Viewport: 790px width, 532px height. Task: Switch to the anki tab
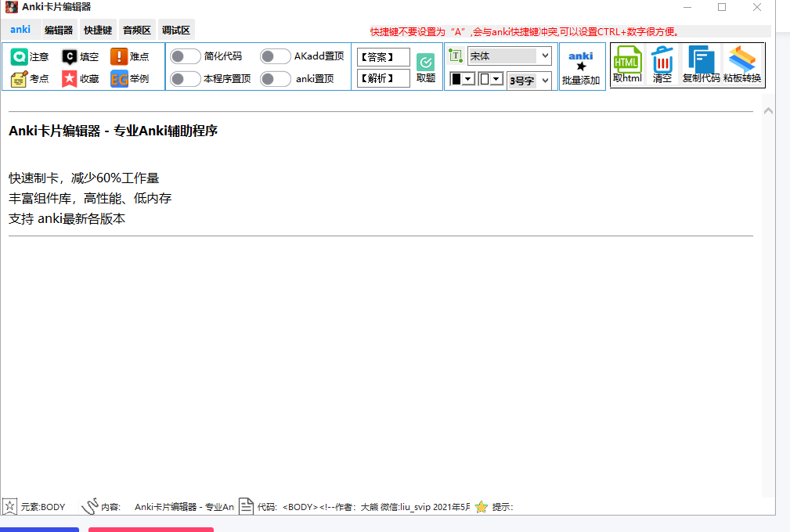[x=20, y=30]
